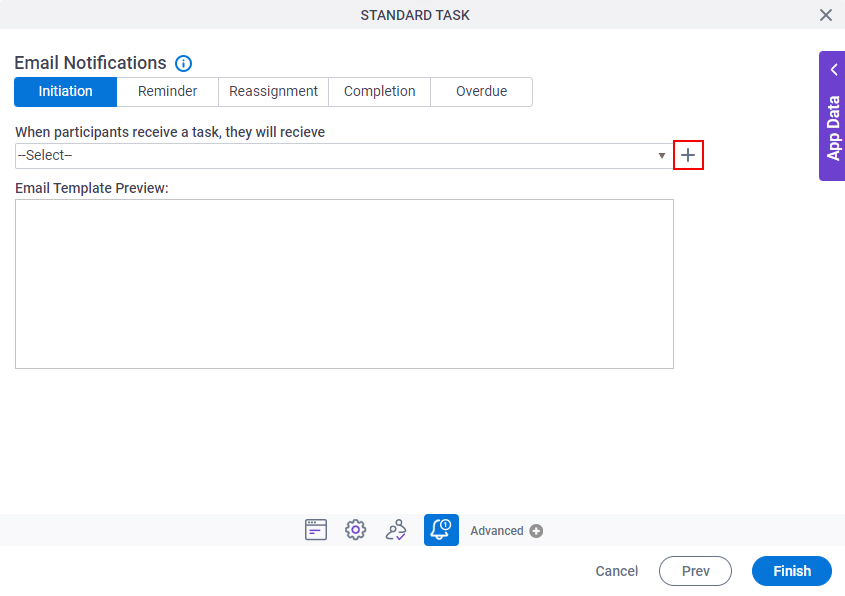Screen dimensions: 845x596
Task: Close the Standard Task dialog
Action: coord(826,15)
